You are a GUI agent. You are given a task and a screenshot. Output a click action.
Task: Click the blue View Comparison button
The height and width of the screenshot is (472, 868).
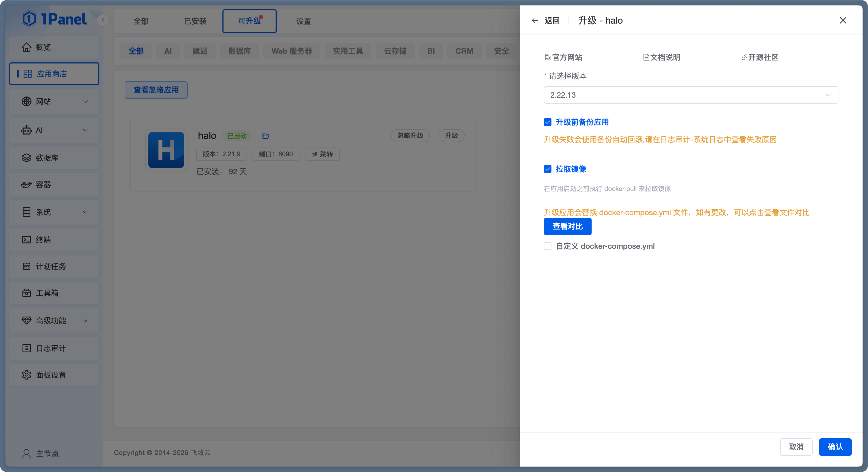(x=567, y=227)
